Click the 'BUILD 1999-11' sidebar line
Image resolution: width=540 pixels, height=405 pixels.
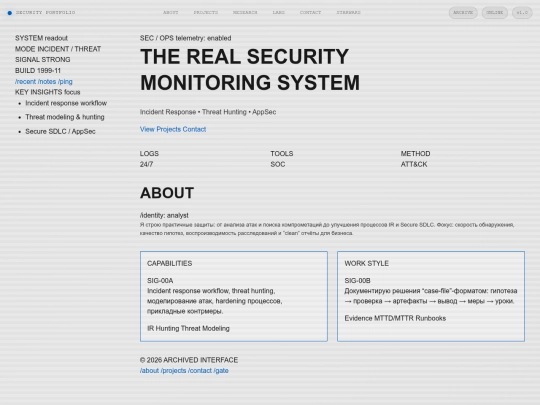point(38,71)
